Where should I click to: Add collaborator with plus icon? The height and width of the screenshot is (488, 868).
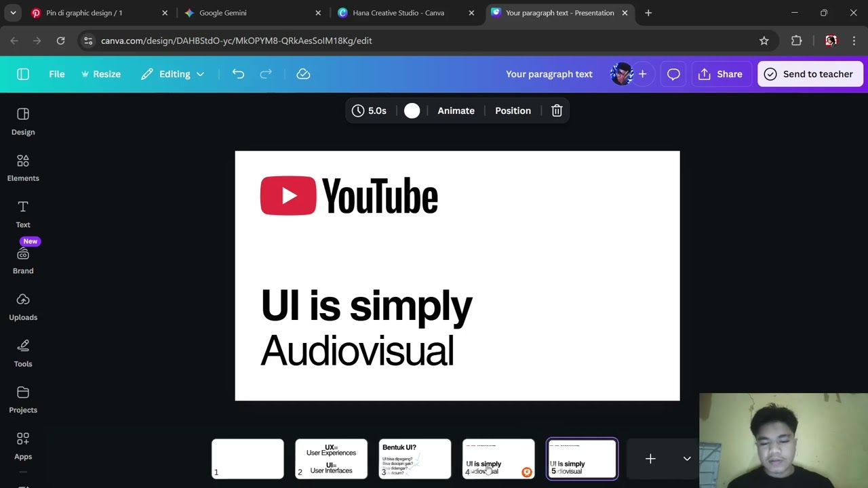point(642,74)
